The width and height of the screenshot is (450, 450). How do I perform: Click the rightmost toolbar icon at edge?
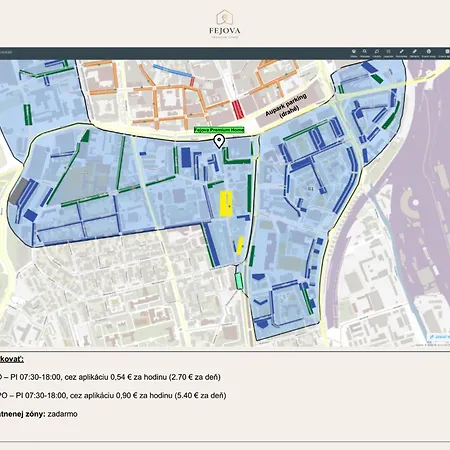click(x=447, y=51)
